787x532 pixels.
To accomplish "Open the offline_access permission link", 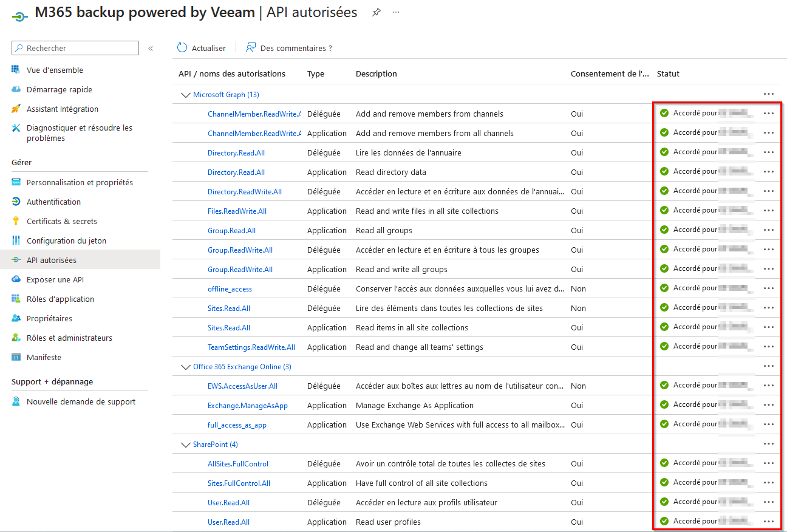I will coord(230,289).
